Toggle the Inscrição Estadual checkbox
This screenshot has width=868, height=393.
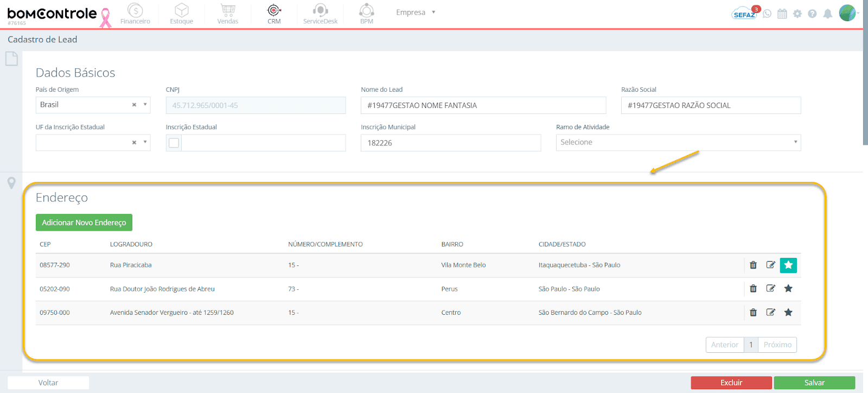point(174,143)
